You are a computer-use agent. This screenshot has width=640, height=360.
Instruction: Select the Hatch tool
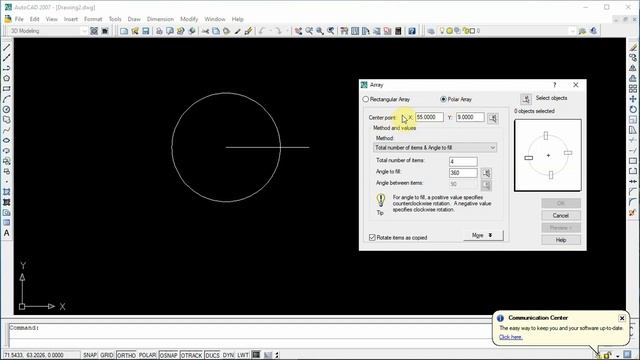(7, 192)
